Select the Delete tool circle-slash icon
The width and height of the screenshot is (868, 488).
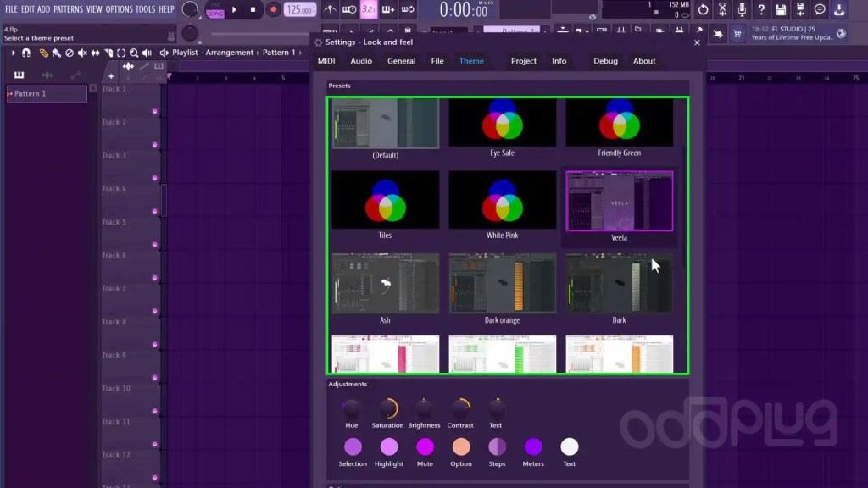tap(70, 53)
